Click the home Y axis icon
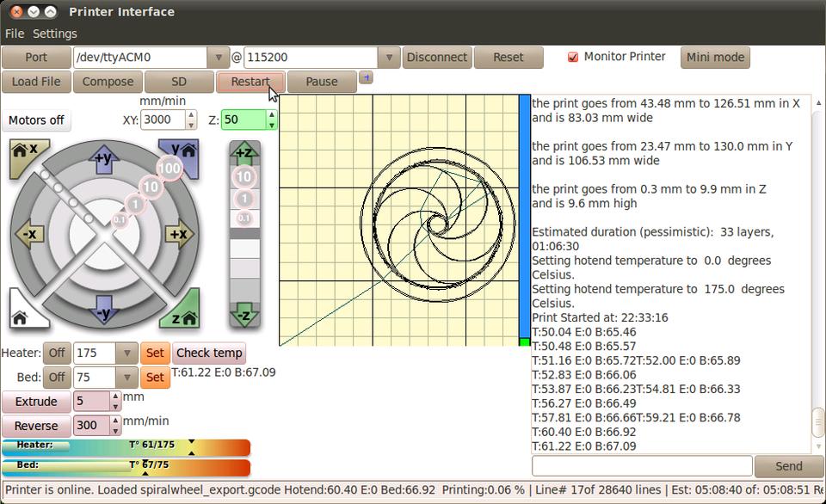826x504 pixels. click(x=182, y=157)
